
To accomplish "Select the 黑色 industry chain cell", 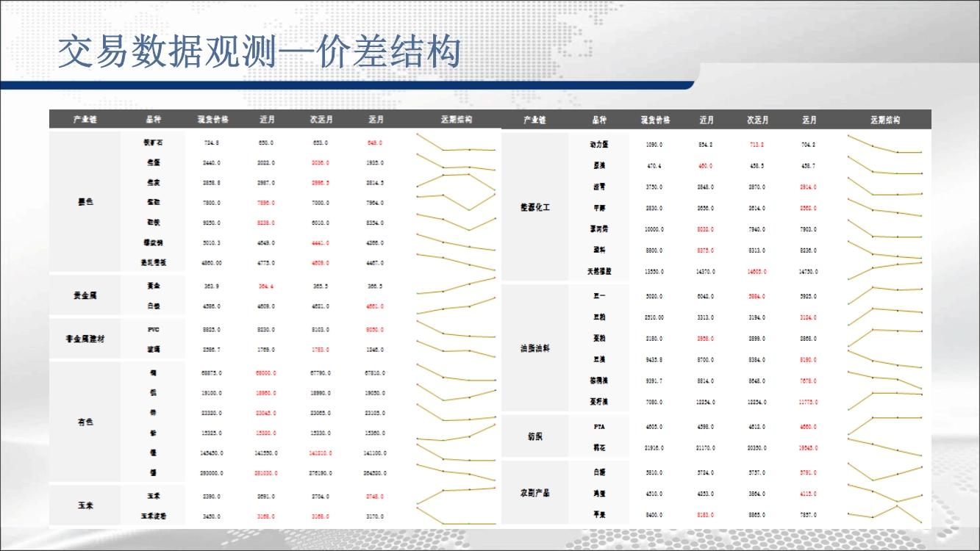I will click(85, 202).
